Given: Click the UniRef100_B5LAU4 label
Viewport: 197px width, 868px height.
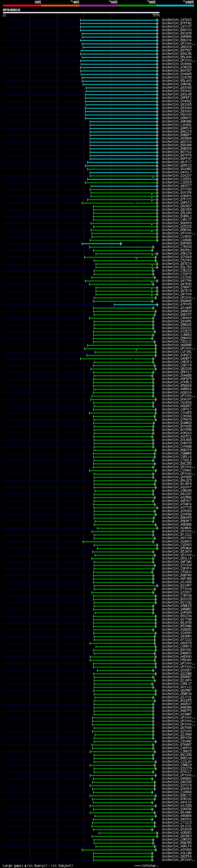Looking at the screenshot, I should coord(177,57).
